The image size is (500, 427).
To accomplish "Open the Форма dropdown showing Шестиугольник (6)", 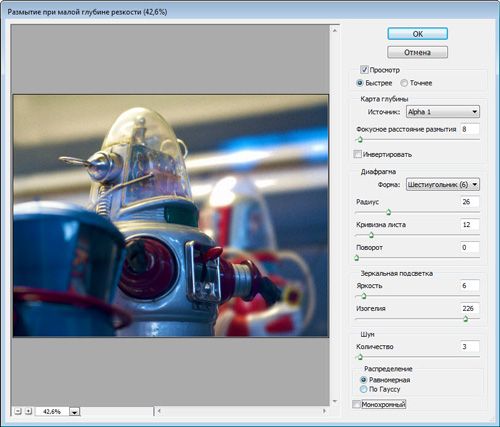I will (443, 184).
